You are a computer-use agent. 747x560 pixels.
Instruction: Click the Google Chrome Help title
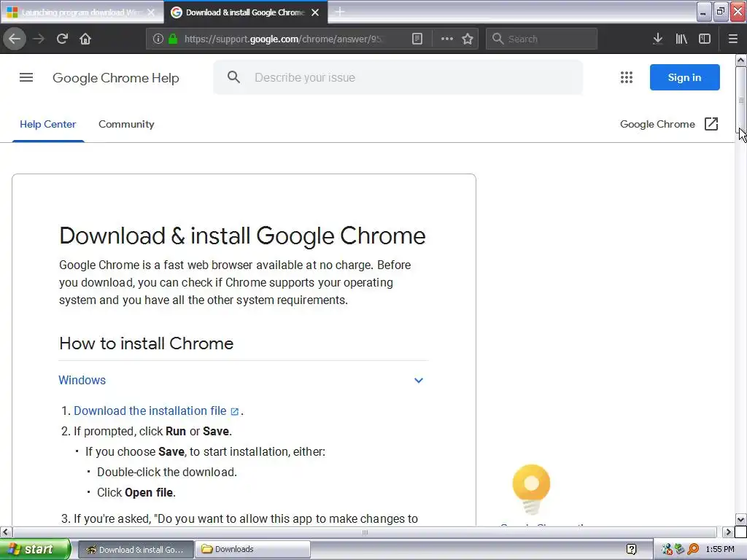click(116, 77)
